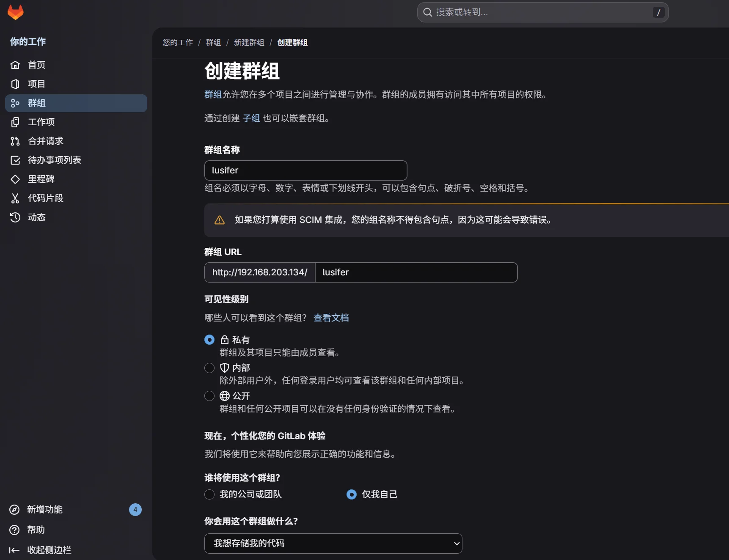The height and width of the screenshot is (560, 729).
Task: Click the lock icon next to 私有
Action: coord(225,340)
